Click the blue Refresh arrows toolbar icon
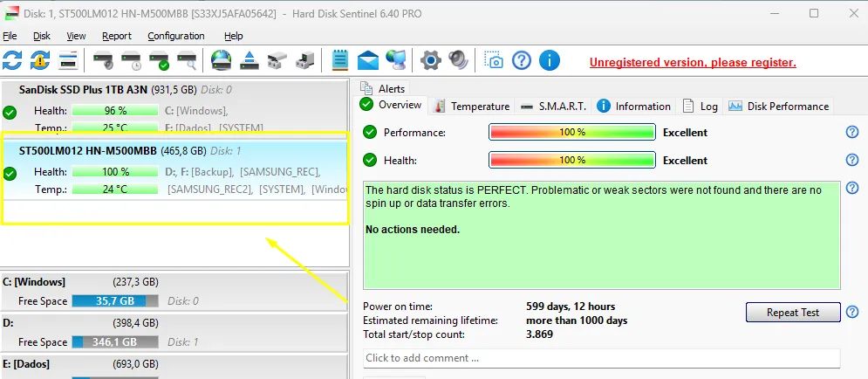Screen dimensions: 868x379 point(11,60)
